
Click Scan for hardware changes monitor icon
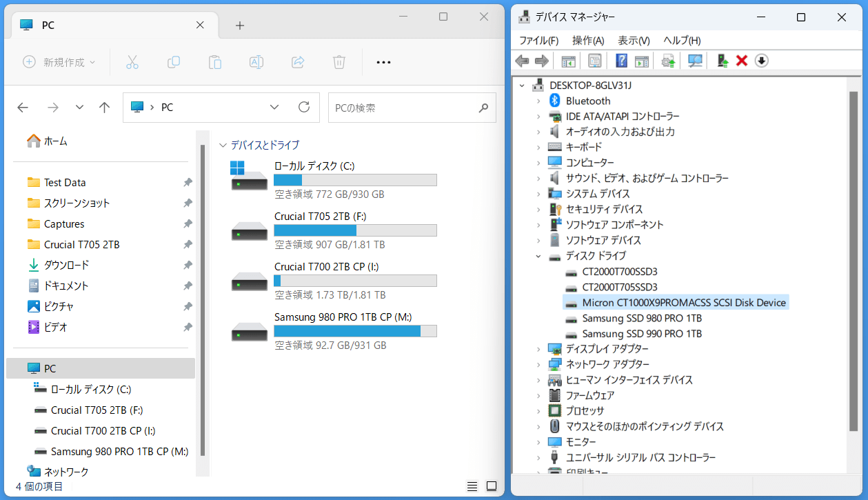click(x=695, y=61)
